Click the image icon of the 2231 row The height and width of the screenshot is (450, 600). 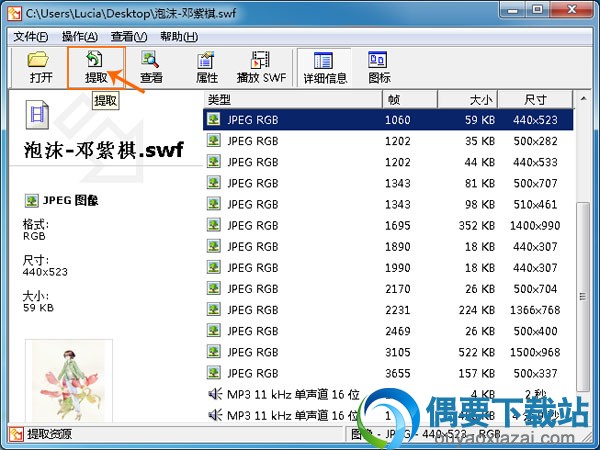coord(214,309)
